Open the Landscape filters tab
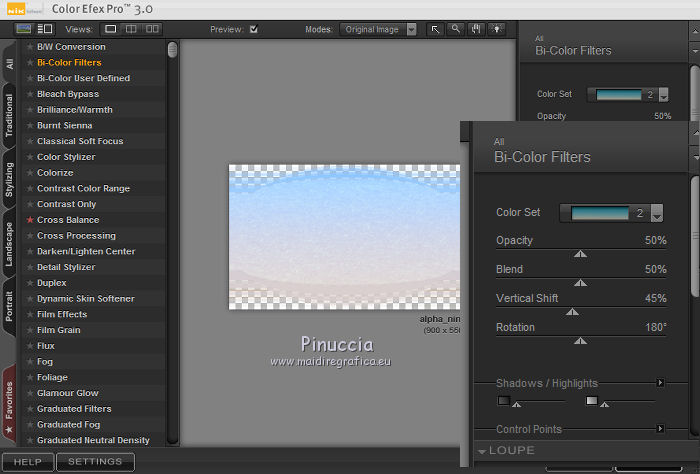The image size is (700, 474). 8,244
